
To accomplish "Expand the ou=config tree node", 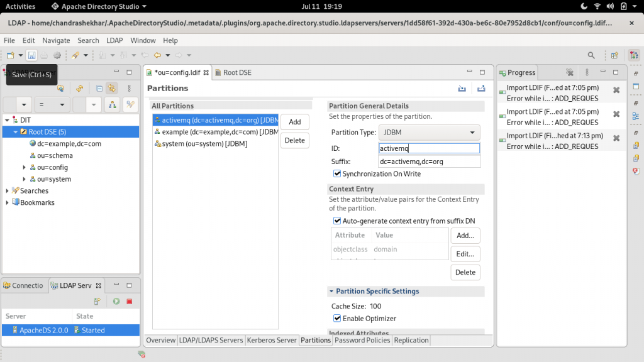I will tap(25, 167).
